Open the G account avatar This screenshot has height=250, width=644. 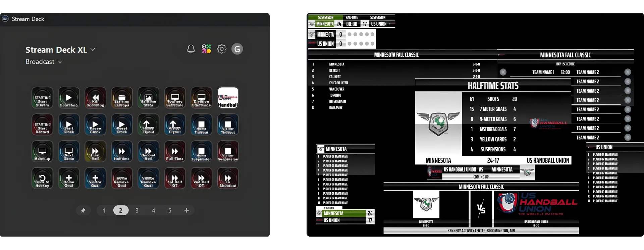237,49
